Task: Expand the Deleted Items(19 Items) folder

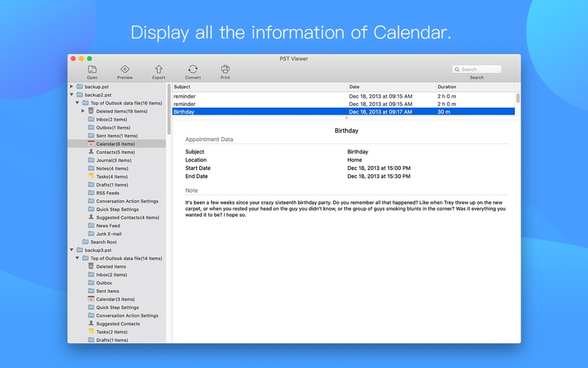Action: 83,111
